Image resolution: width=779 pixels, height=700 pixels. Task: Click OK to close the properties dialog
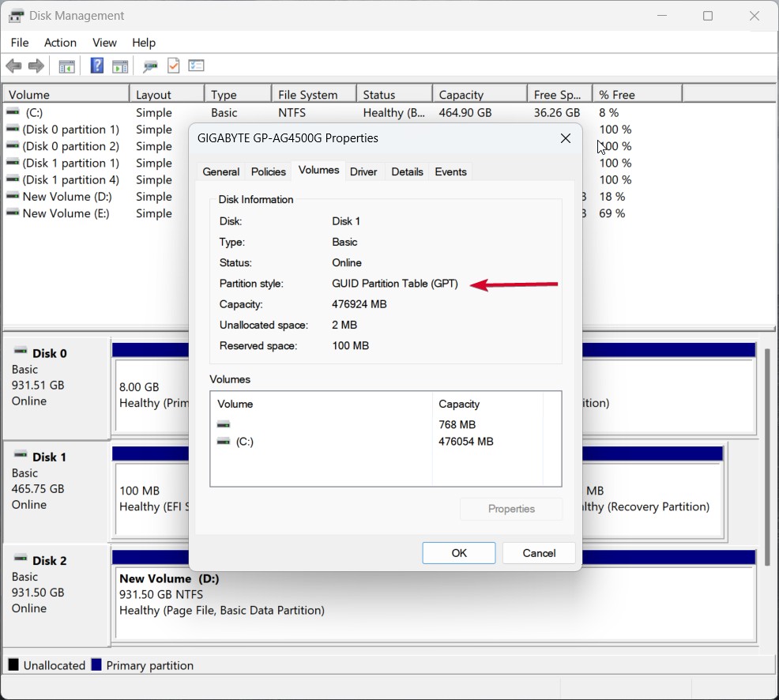pyautogui.click(x=458, y=553)
